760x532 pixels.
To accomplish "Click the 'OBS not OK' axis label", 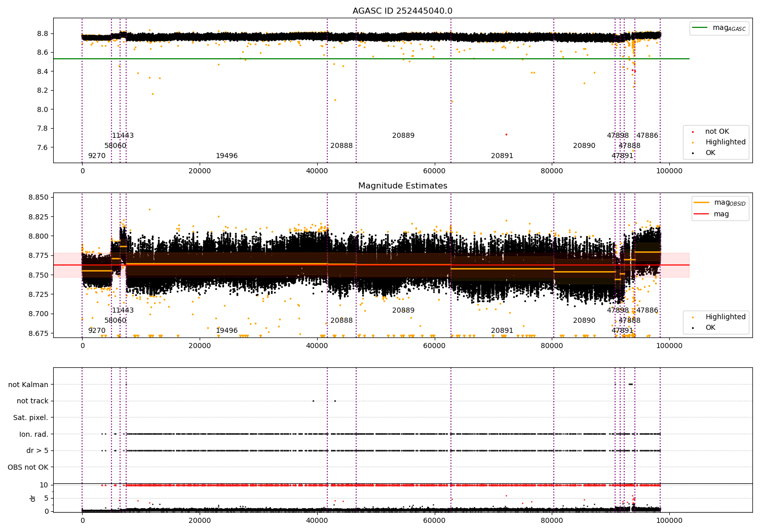I will (28, 467).
